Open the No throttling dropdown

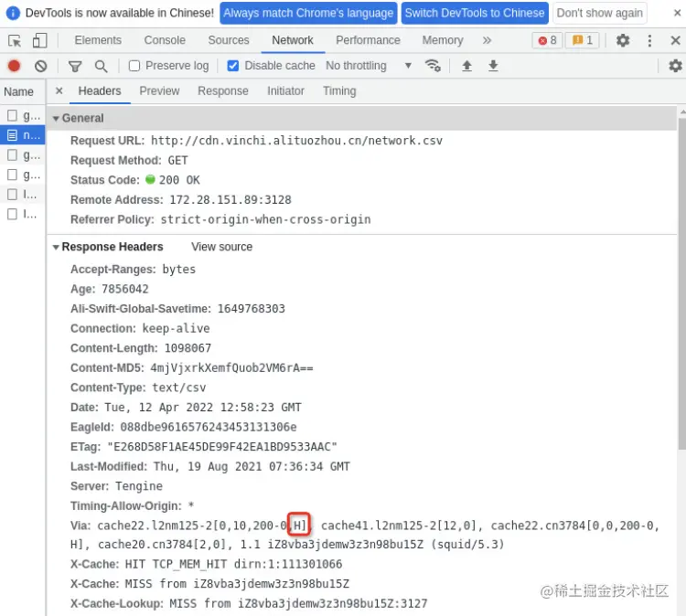[x=369, y=66]
